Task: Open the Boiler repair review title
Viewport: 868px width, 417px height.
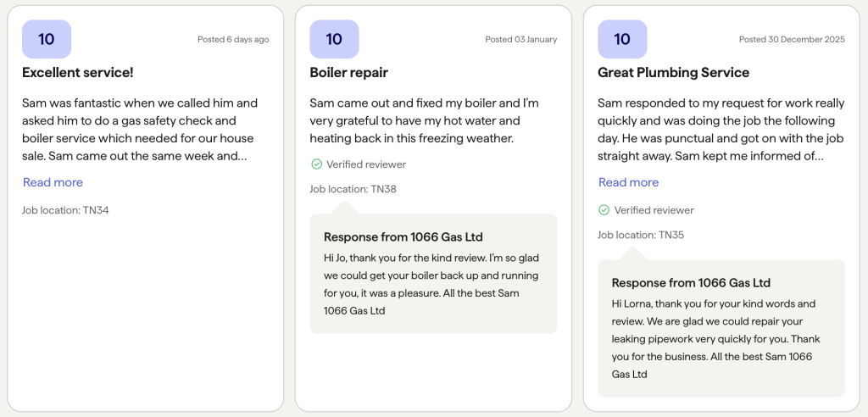Action: 348,73
